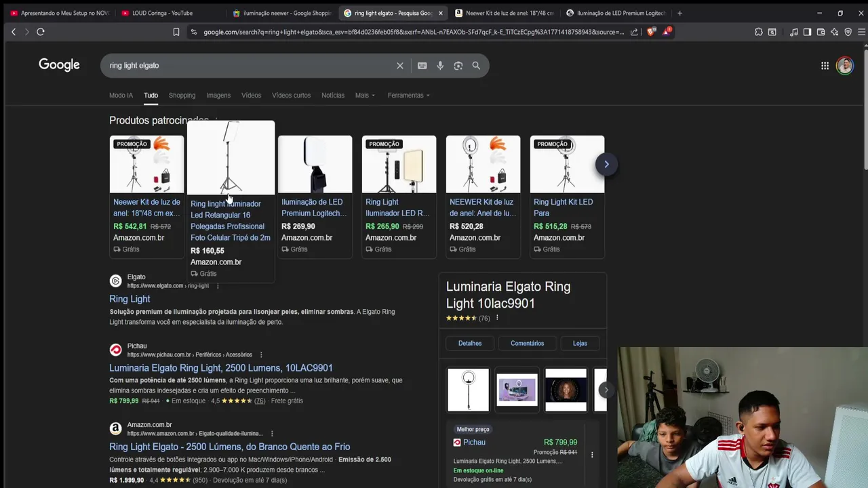This screenshot has width=868, height=488.
Task: Open more options for Pichau result
Action: [x=261, y=355]
